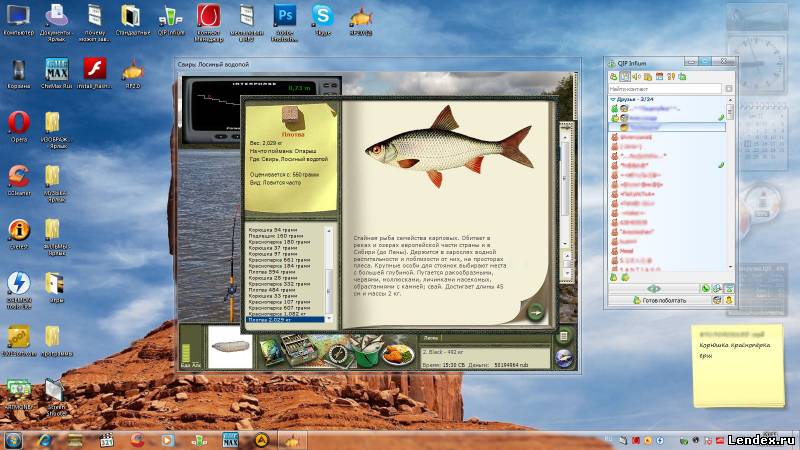Open the DAEMON Tools Lite desktop icon

tap(19, 290)
